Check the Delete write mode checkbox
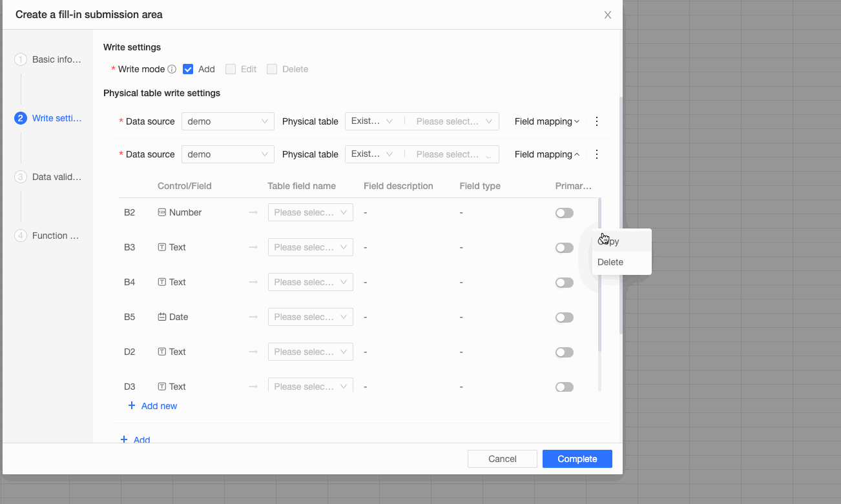The width and height of the screenshot is (841, 504). (272, 69)
